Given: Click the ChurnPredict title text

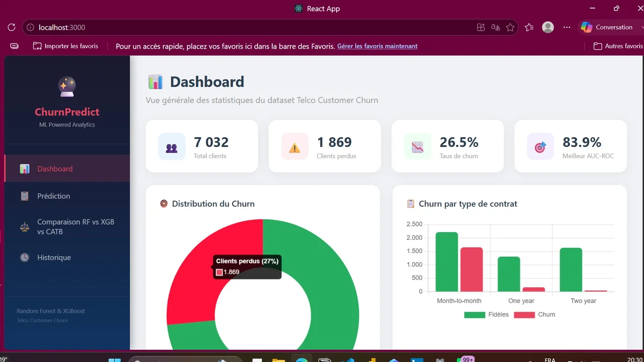Looking at the screenshot, I should click(x=67, y=112).
